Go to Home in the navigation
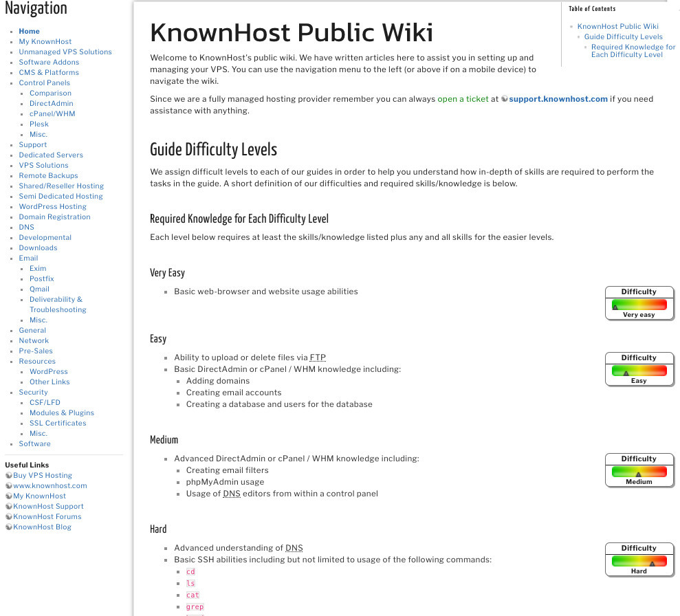Image resolution: width=680 pixels, height=616 pixels. 29,31
